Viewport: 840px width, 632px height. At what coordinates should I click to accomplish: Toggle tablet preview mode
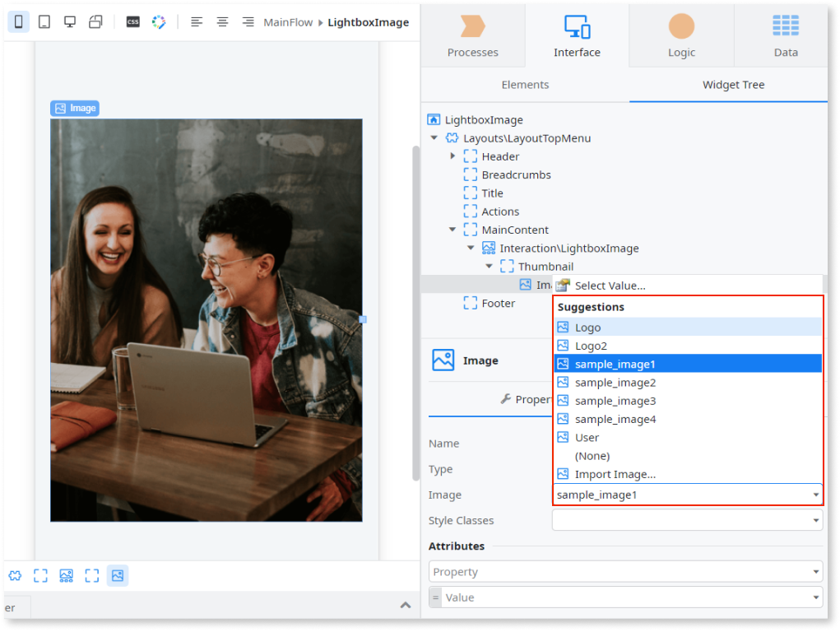(x=44, y=22)
